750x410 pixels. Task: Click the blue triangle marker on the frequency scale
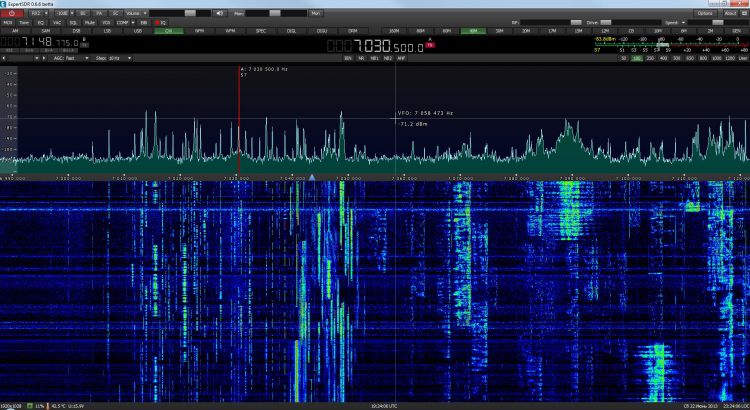tap(312, 177)
